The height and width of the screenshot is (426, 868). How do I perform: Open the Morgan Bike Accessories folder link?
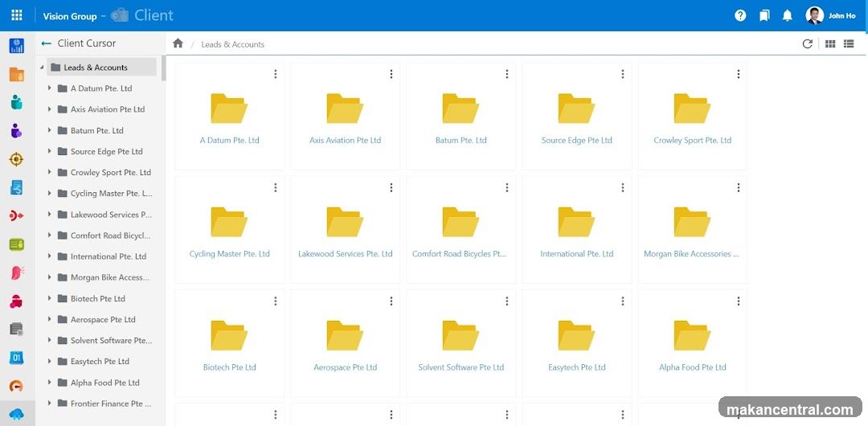(x=691, y=254)
